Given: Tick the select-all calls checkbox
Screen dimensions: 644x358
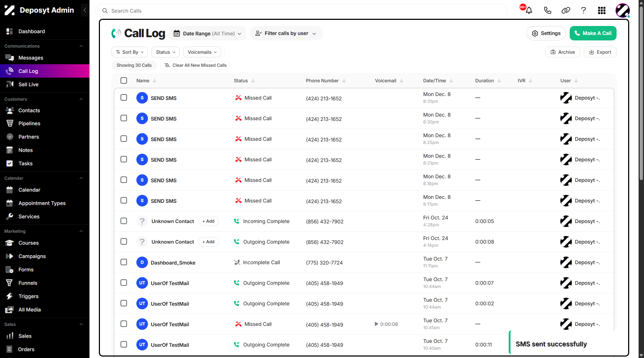Looking at the screenshot, I should [124, 80].
